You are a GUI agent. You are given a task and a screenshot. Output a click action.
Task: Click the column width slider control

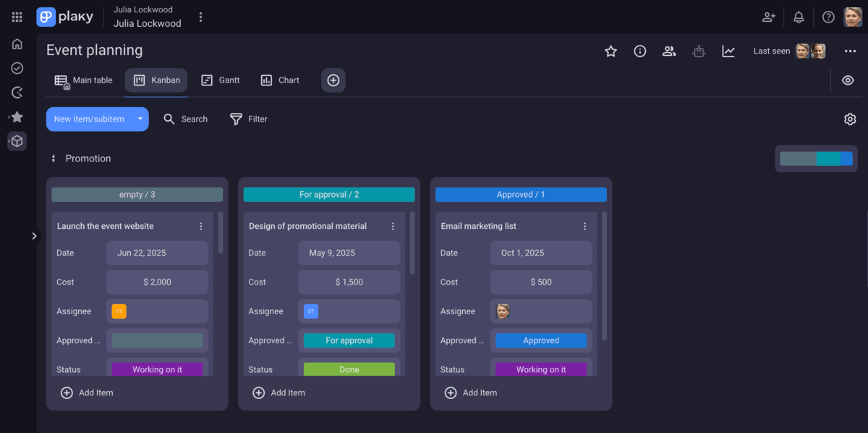coord(816,159)
